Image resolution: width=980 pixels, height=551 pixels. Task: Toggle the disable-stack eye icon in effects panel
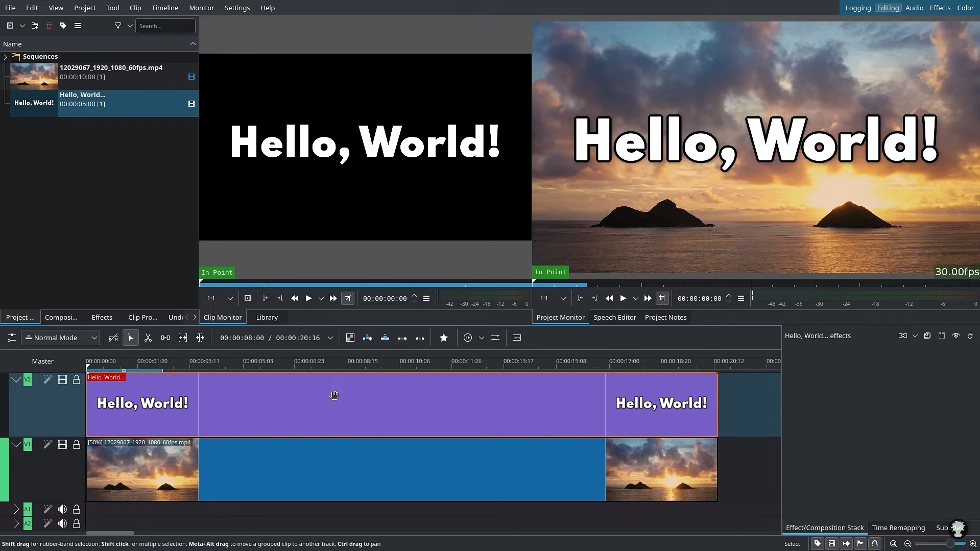[x=956, y=336]
